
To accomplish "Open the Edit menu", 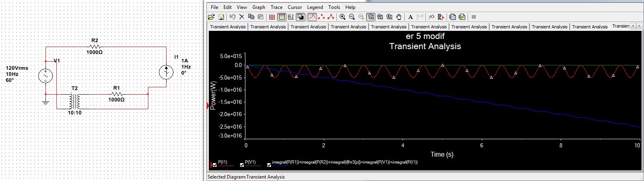I will click(228, 7).
